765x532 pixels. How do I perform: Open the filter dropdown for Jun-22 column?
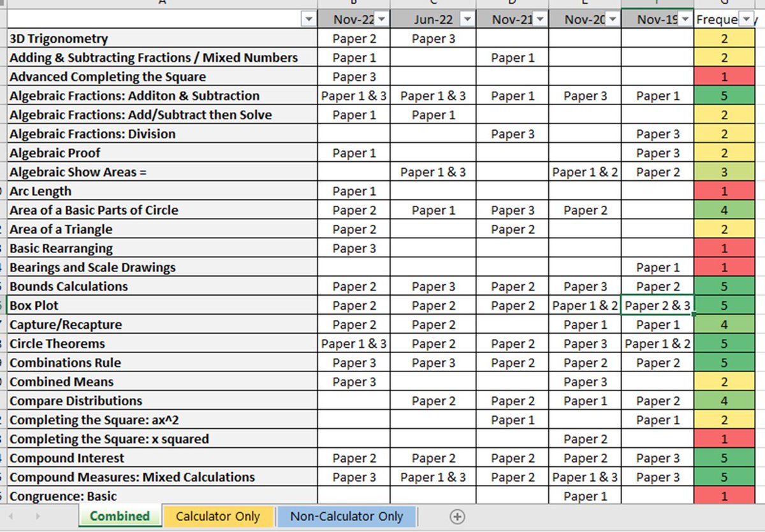tap(467, 20)
